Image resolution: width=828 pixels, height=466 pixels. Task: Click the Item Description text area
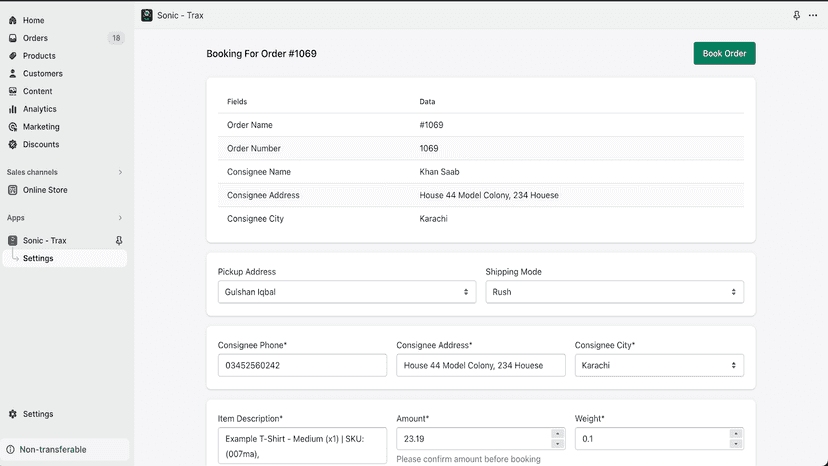click(302, 446)
